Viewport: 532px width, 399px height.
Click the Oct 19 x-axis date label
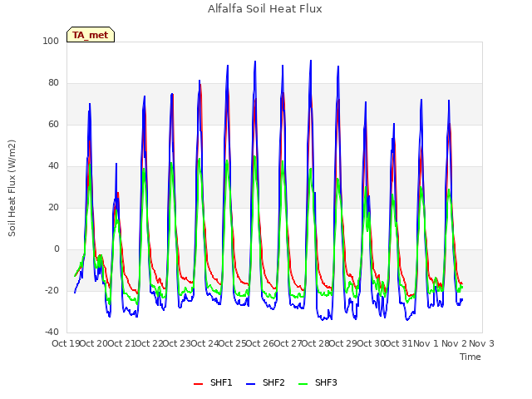coord(66,343)
